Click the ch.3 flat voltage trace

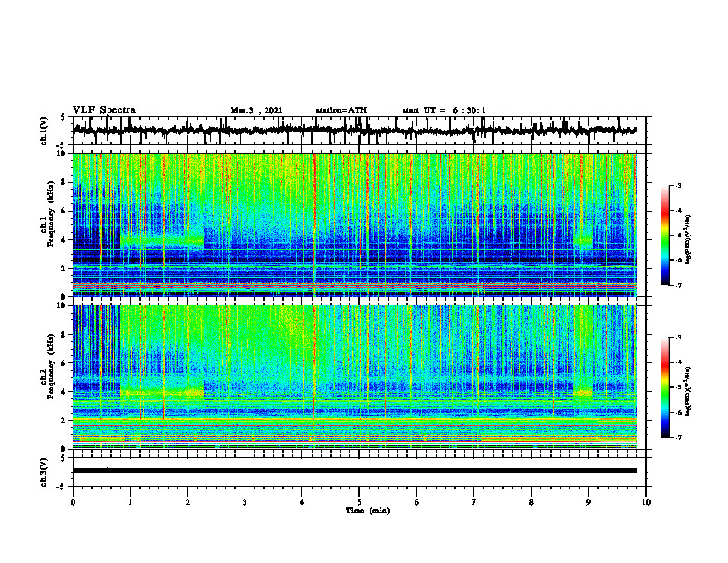pyautogui.click(x=354, y=471)
